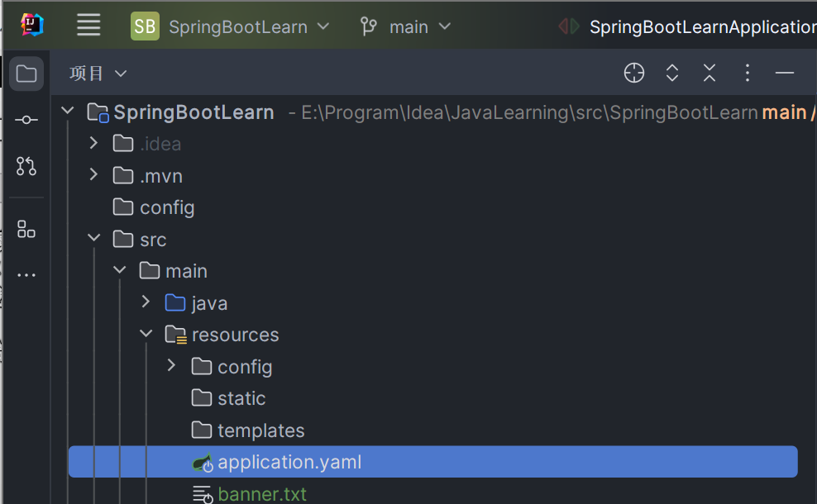The height and width of the screenshot is (504, 817).
Task: Expand the java folder
Action: (146, 302)
